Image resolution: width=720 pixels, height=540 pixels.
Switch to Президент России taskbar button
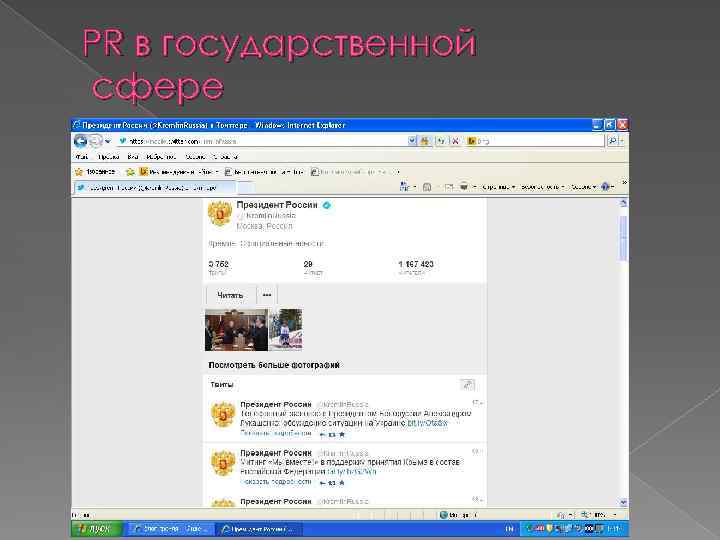point(259,529)
